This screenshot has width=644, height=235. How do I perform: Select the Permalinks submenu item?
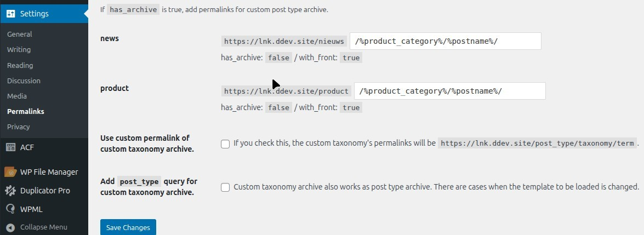26,111
